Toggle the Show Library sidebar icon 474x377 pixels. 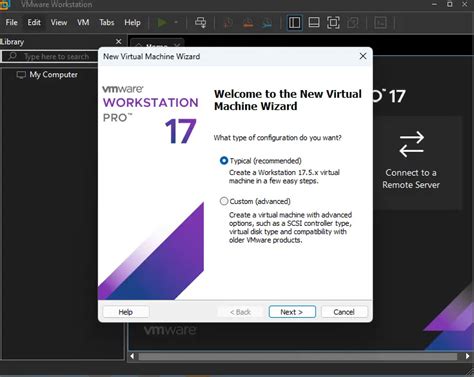coord(294,23)
